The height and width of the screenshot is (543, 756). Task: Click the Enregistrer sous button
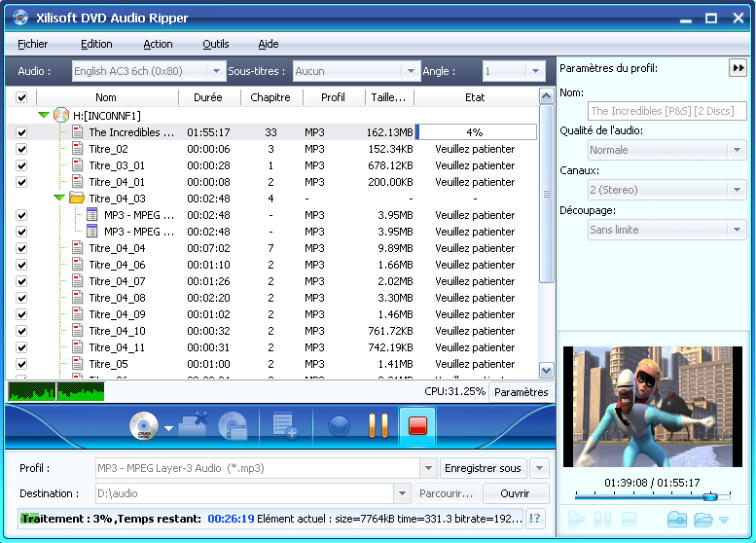point(483,468)
